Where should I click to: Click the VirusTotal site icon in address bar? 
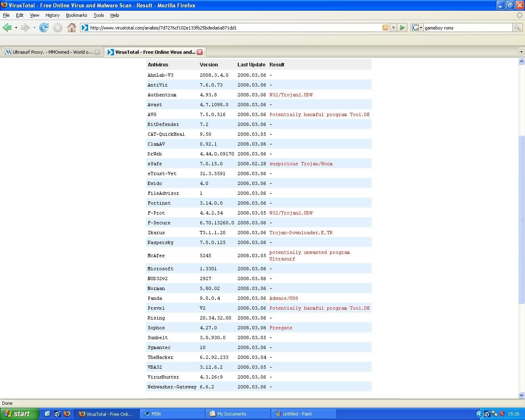84,27
